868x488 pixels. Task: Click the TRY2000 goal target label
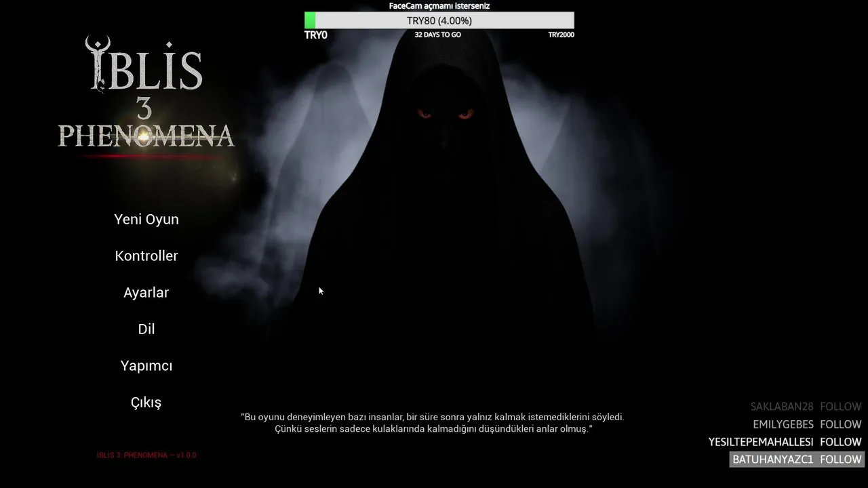(561, 35)
